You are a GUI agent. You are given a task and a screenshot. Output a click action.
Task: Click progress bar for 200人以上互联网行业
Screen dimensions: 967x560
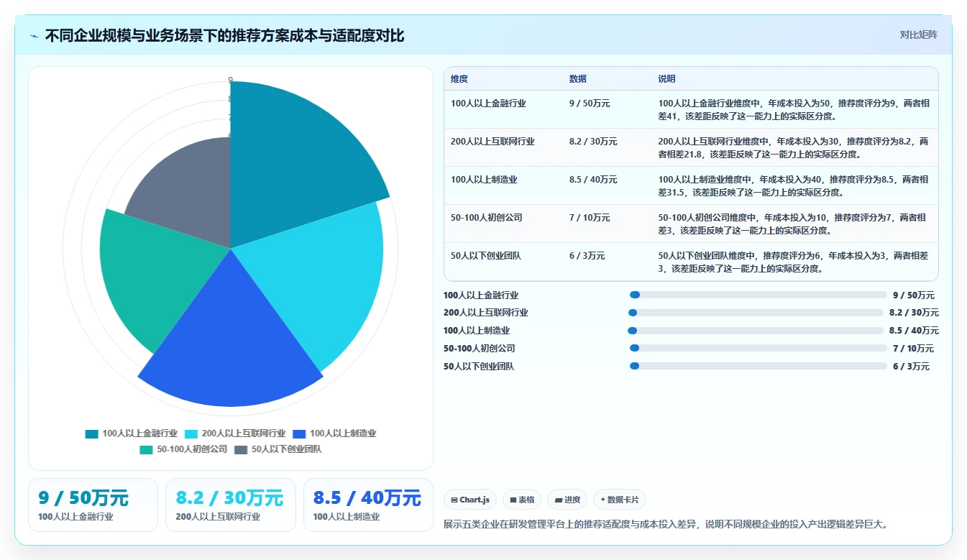point(755,313)
